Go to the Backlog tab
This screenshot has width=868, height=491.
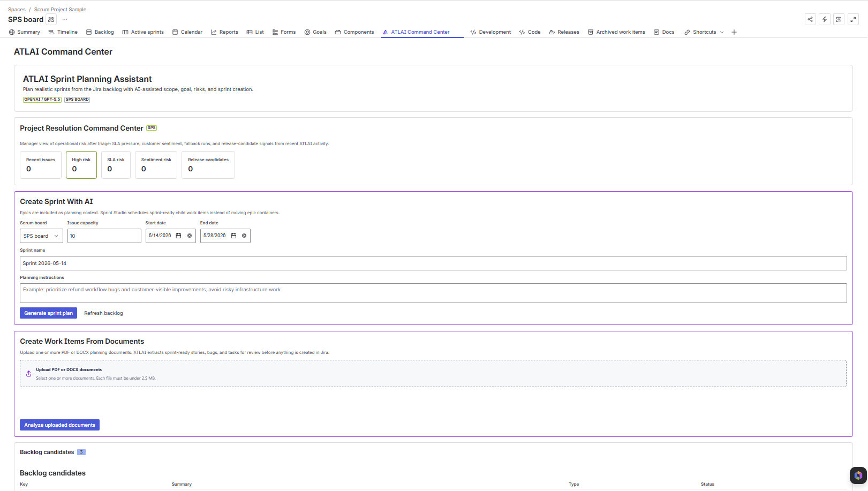coord(100,32)
